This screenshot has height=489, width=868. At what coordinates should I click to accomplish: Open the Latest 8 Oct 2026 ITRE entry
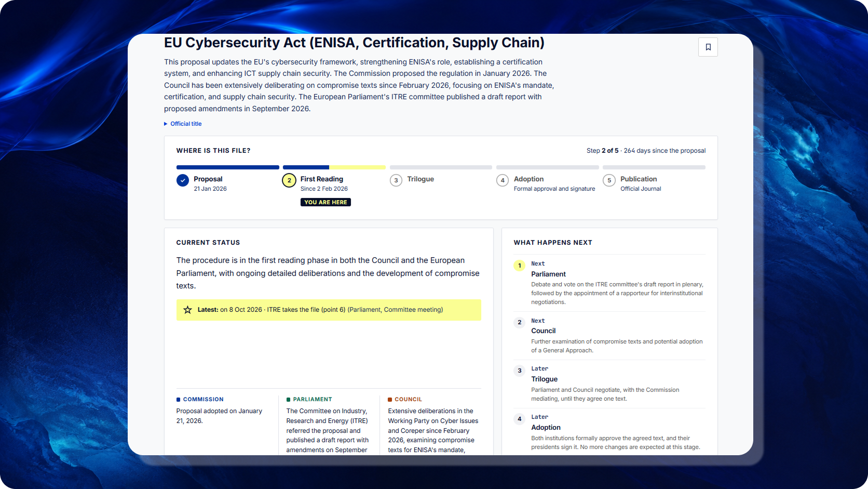pos(329,310)
